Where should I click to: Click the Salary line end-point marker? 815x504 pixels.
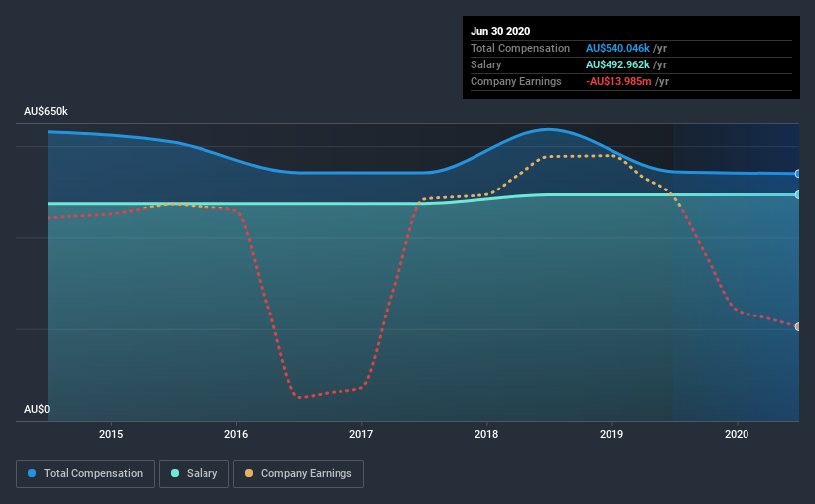coord(797,194)
